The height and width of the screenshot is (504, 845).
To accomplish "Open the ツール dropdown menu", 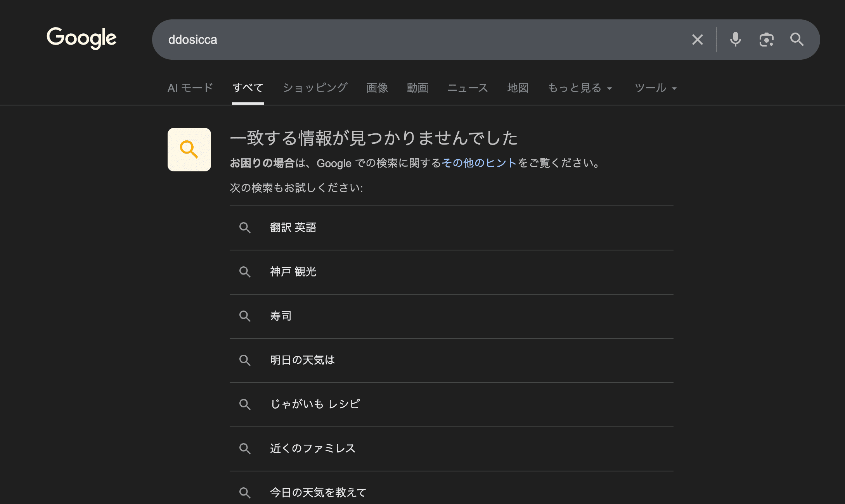I will click(x=656, y=88).
